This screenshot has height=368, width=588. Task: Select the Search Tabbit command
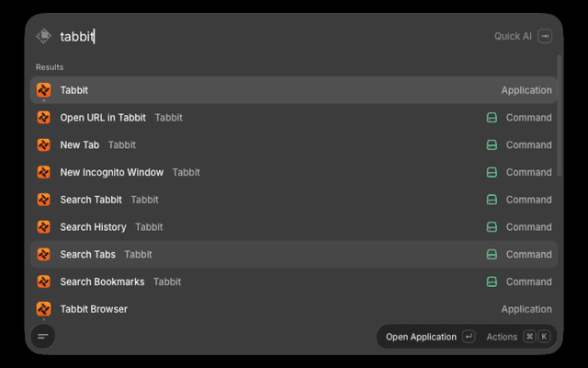click(x=294, y=200)
